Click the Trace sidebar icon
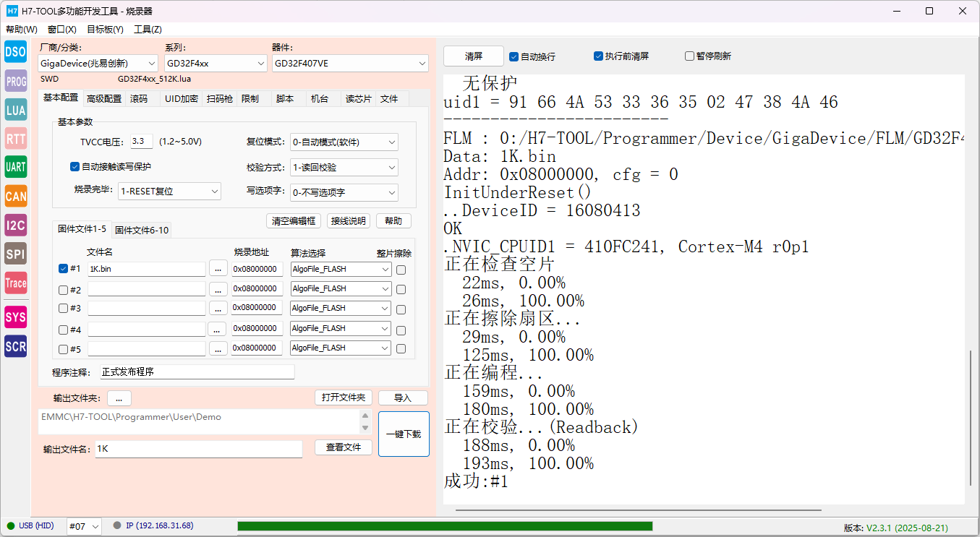This screenshot has height=537, width=980. pos(16,283)
